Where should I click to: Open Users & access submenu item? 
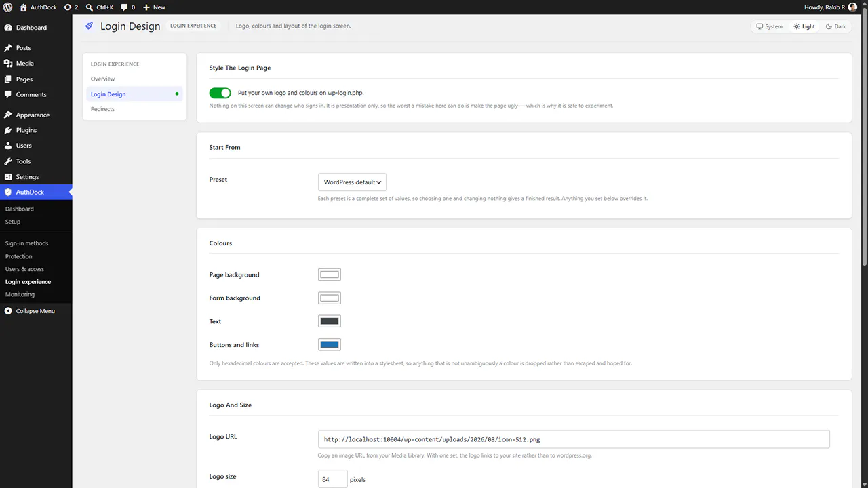[x=24, y=269]
